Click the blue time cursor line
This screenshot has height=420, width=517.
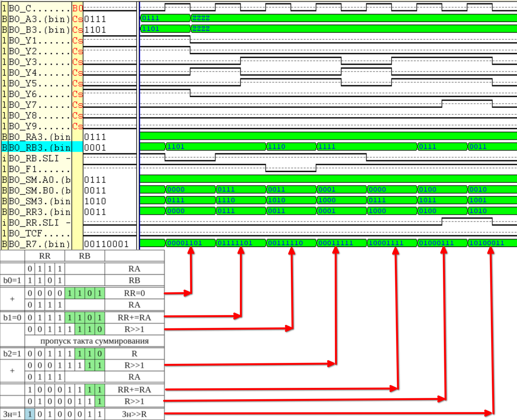click(x=139, y=126)
